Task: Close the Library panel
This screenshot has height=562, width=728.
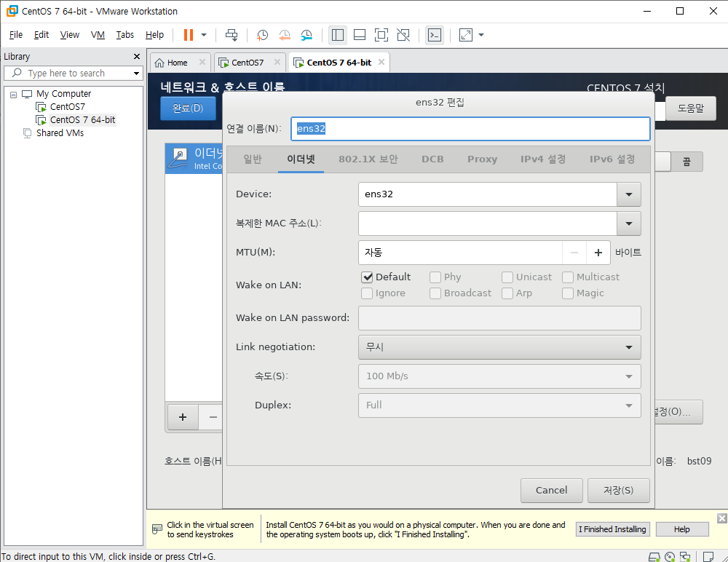Action: (x=137, y=56)
